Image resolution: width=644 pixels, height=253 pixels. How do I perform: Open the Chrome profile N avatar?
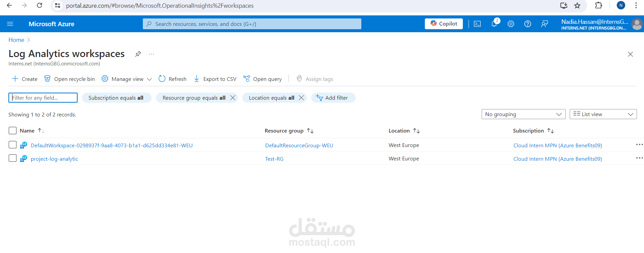[x=621, y=5]
